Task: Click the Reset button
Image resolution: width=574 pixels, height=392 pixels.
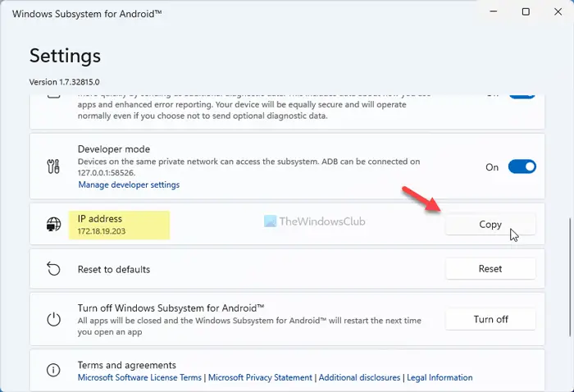Action: [490, 269]
